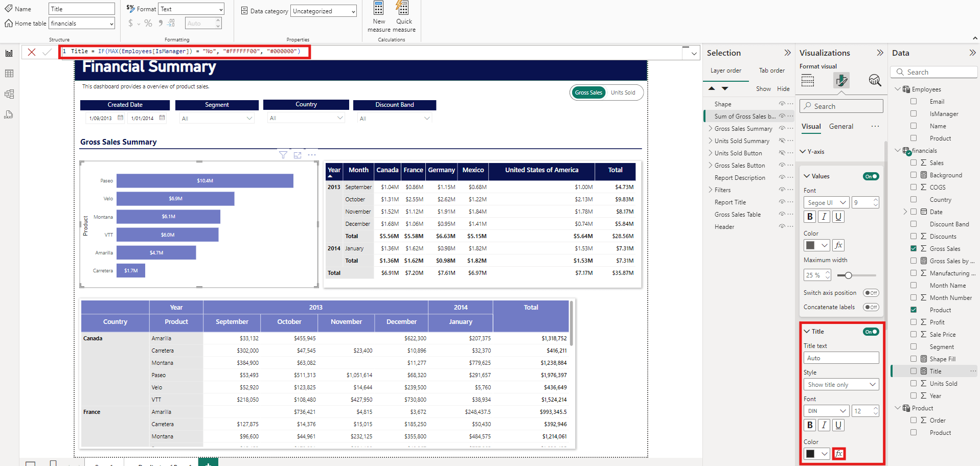Open Model view from the sidebar
The height and width of the screenshot is (466, 980).
click(9, 94)
